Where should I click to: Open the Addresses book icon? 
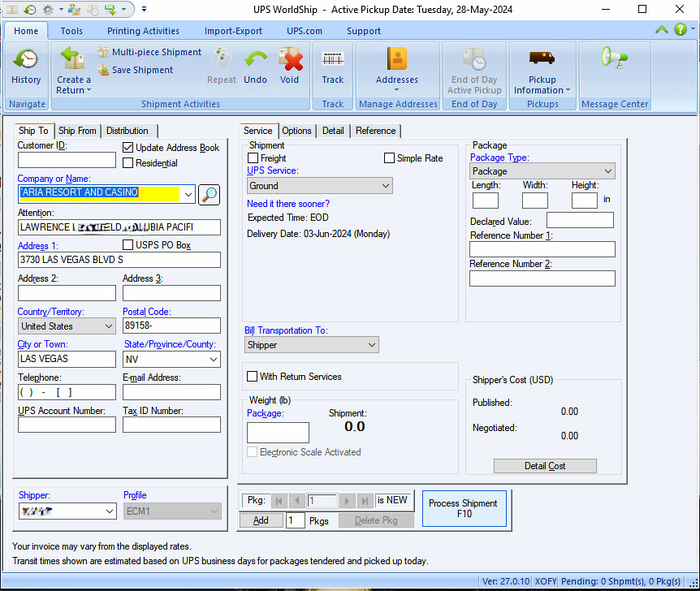(x=397, y=59)
